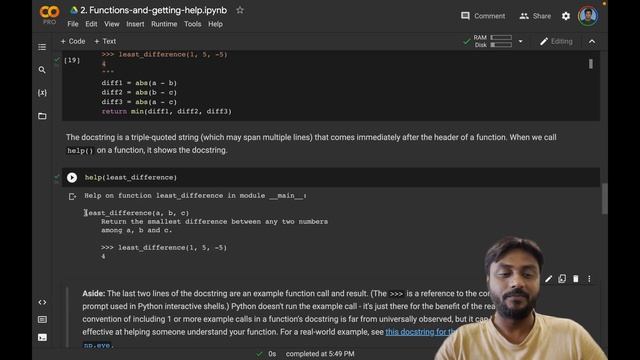Copy the Aside cell with the copy icon
This screenshot has width=640, height=360.
(x=562, y=279)
